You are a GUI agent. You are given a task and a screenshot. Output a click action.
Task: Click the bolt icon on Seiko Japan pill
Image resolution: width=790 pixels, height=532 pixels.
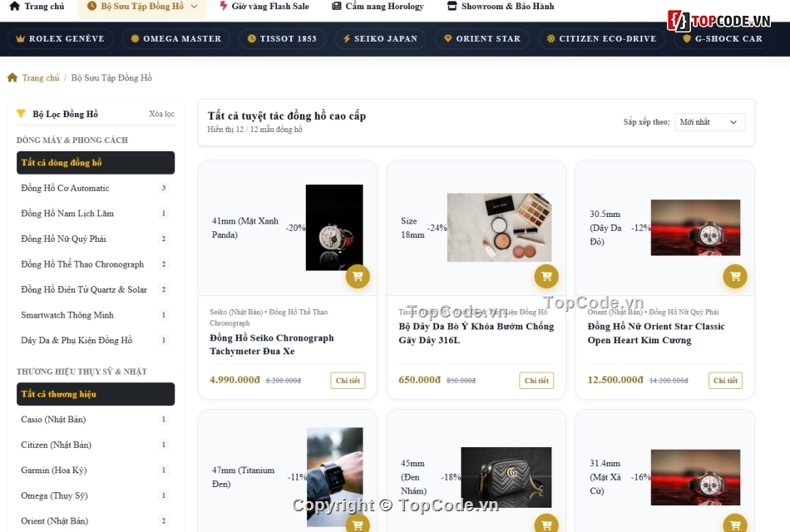coord(347,39)
